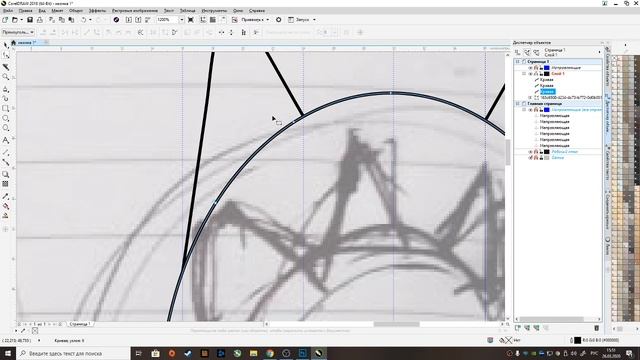Image resolution: width=640 pixels, height=360 pixels.
Task: Toggle visibility eye of desktop layer
Action: [x=531, y=152]
